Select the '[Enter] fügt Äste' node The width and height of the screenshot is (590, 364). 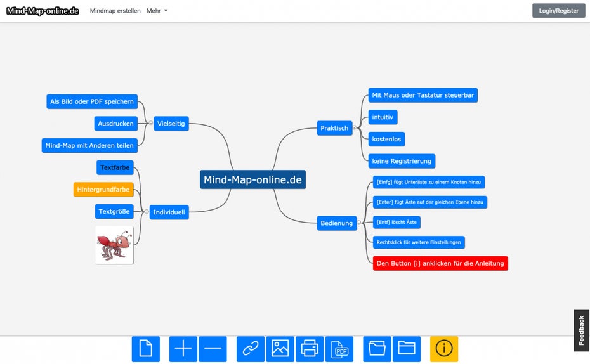point(429,202)
